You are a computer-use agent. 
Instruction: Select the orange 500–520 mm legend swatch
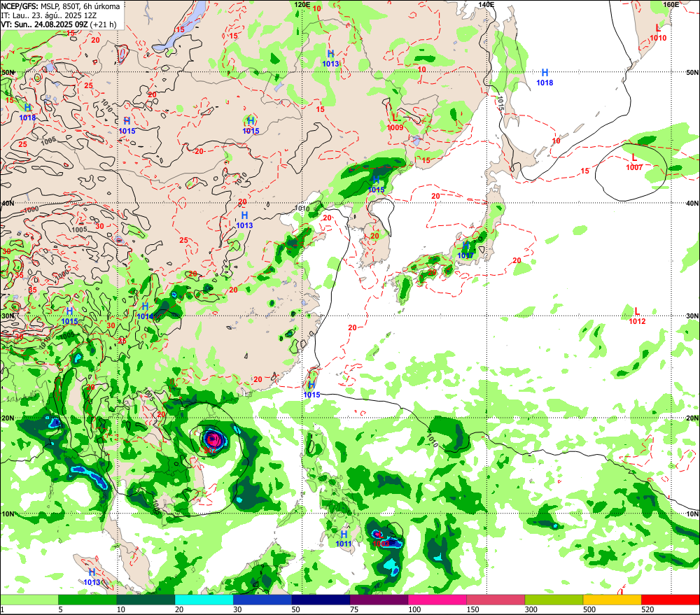point(612,600)
